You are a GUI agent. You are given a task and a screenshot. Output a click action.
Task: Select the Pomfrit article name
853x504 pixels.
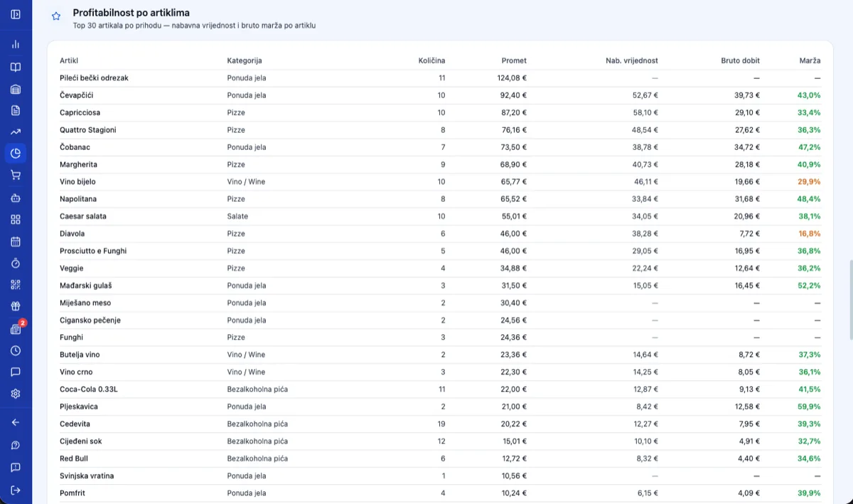(73, 493)
